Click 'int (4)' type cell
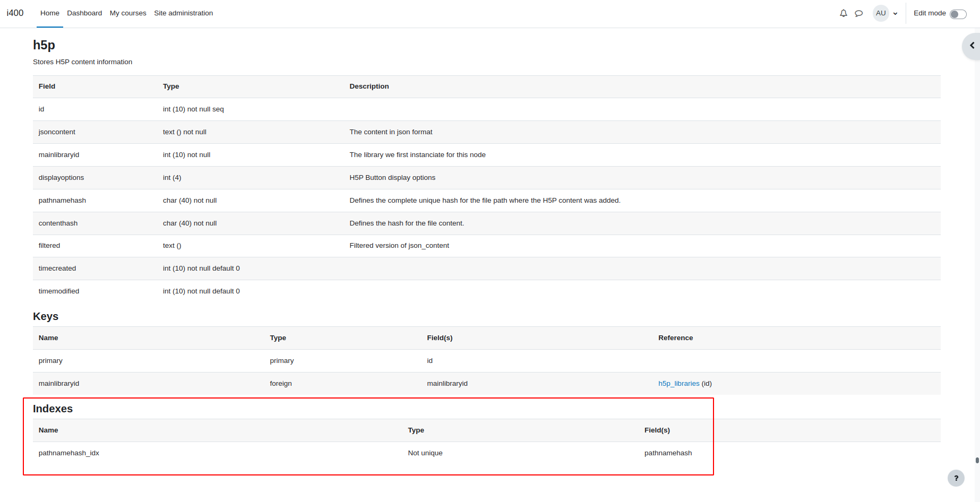The width and height of the screenshot is (980, 502). point(172,178)
